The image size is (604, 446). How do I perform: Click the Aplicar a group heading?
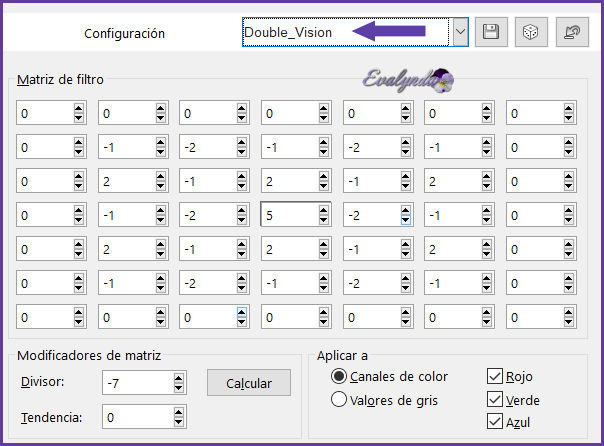342,355
